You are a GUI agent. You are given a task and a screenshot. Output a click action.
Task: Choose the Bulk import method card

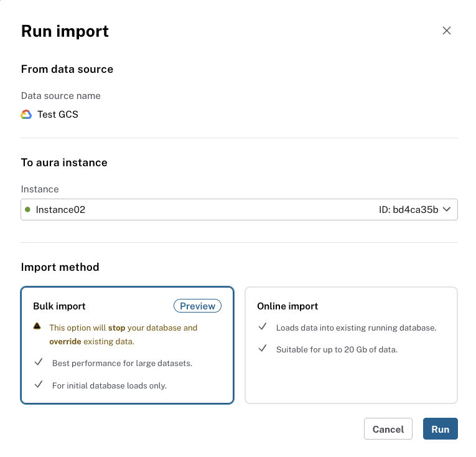coord(127,345)
